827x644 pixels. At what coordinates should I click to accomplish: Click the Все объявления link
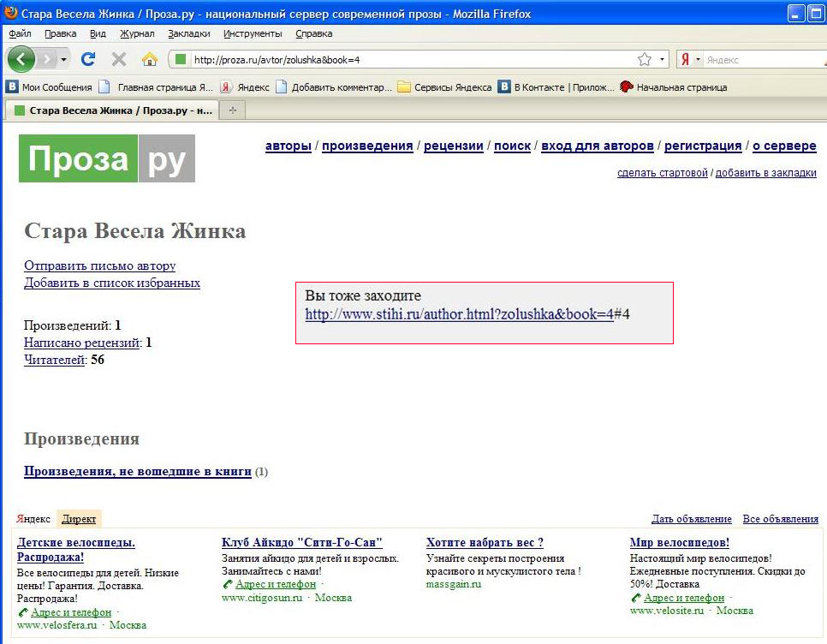point(781,519)
